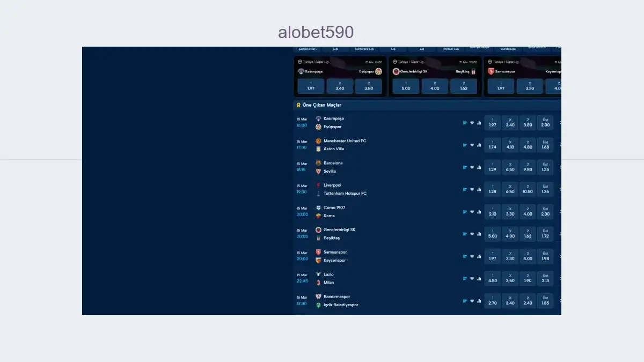Choose home win 5.00 in Gençlerbirliği featured card

click(406, 86)
